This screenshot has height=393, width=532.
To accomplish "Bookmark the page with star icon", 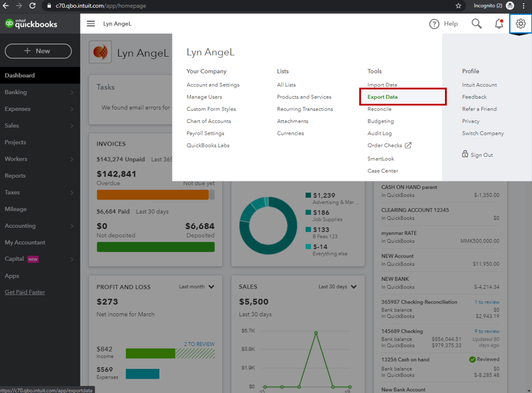I will coord(458,5).
